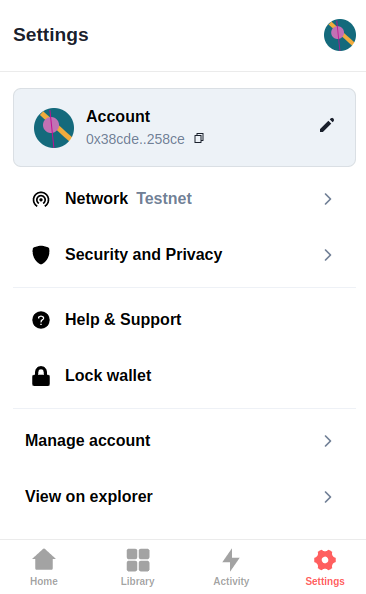This screenshot has height=594, width=366.
Task: Switch to the Home tab
Action: (44, 567)
